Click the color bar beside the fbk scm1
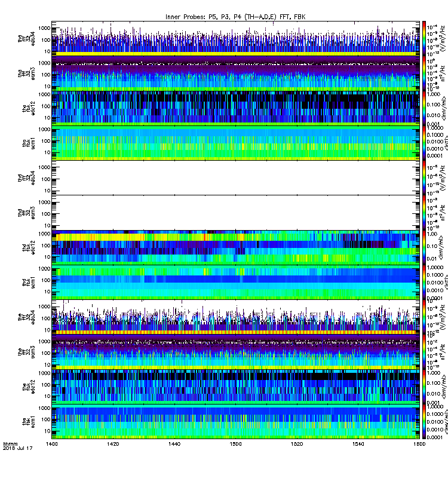The height and width of the screenshot is (478, 448). click(x=424, y=421)
